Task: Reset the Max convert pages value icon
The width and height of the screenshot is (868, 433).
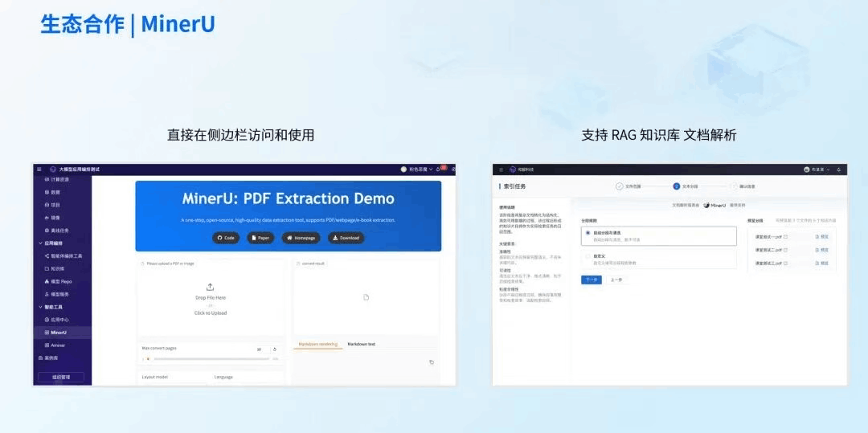Action: tap(275, 349)
